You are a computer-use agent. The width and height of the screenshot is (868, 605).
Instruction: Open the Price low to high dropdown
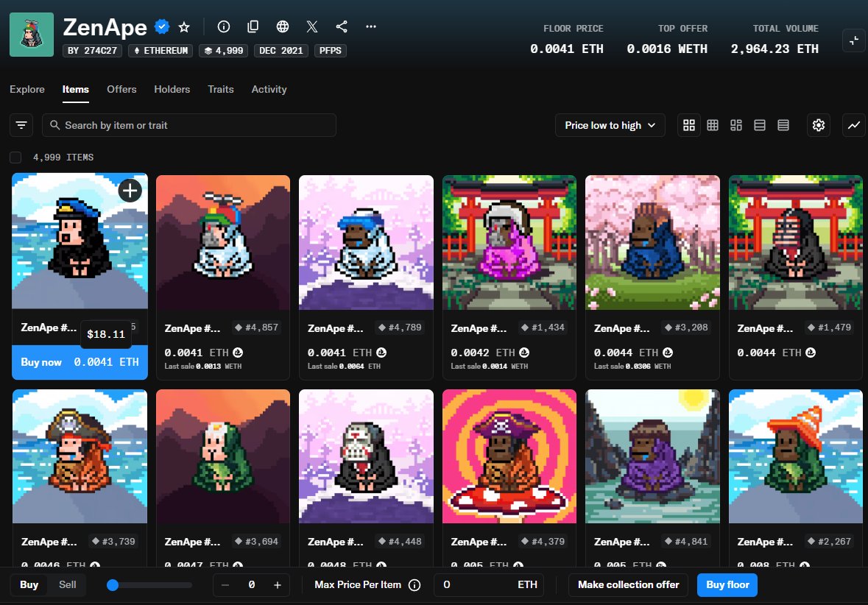pyautogui.click(x=610, y=125)
